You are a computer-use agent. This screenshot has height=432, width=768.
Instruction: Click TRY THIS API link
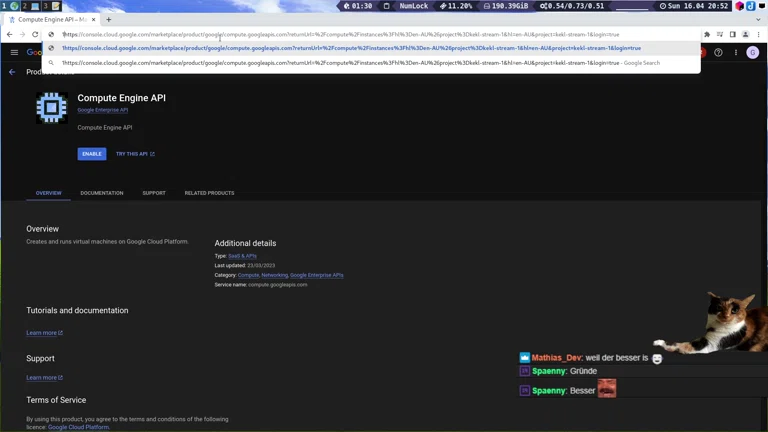135,154
